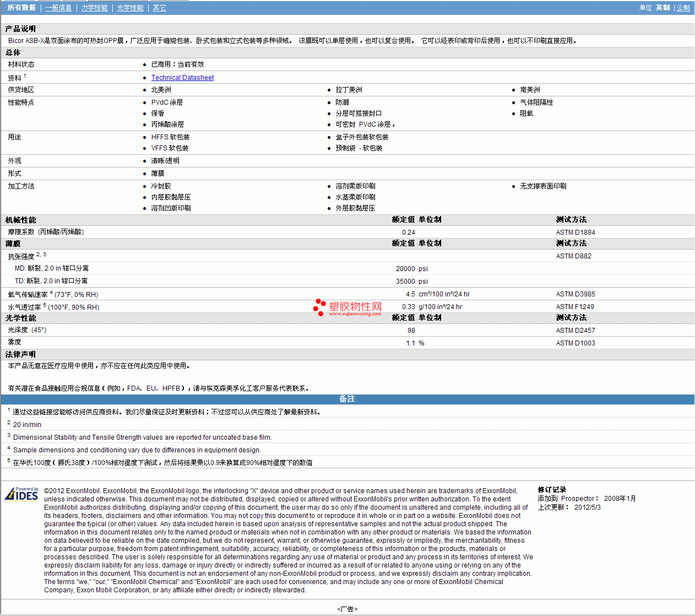This screenshot has width=695, height=616.
Task: Click the PVdC 涂层 feature item
Action: (x=167, y=102)
